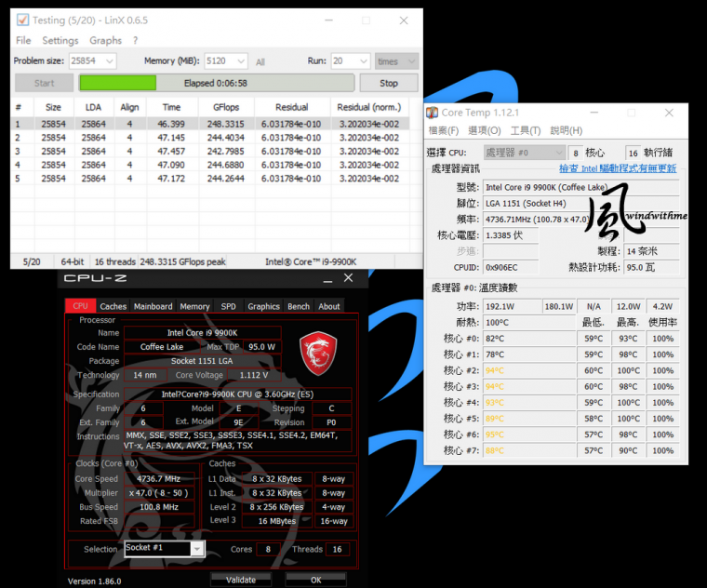The width and height of the screenshot is (707, 588).
Task: Open the LinX File menu
Action: coord(23,41)
